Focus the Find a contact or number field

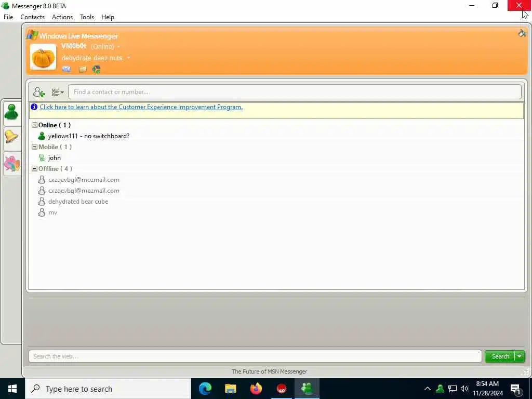pos(295,92)
